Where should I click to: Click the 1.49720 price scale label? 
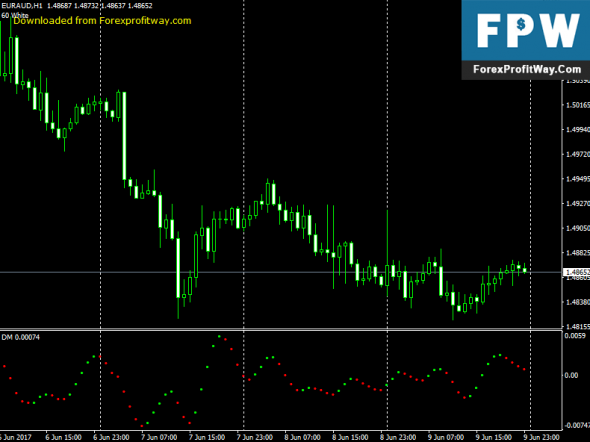click(x=578, y=154)
